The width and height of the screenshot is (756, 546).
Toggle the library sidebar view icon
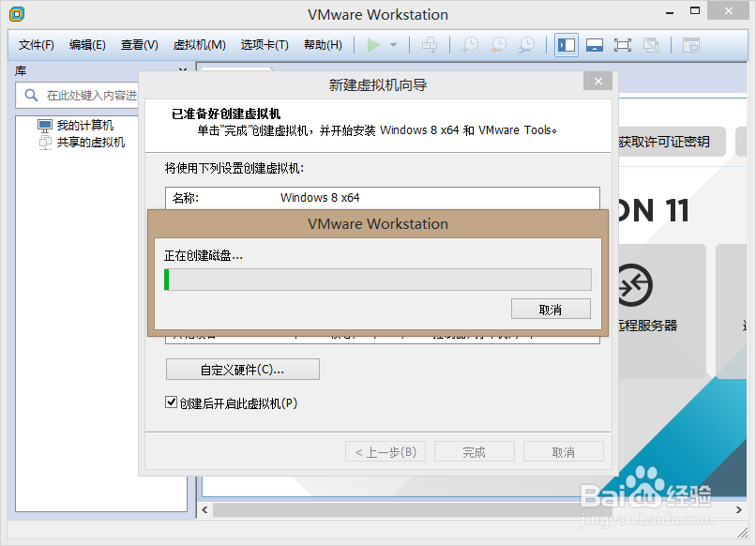[566, 45]
